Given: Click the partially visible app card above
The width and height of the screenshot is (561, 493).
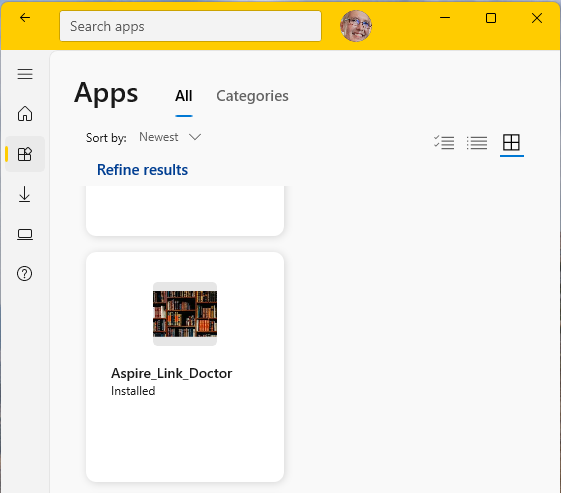Looking at the screenshot, I should [x=185, y=210].
